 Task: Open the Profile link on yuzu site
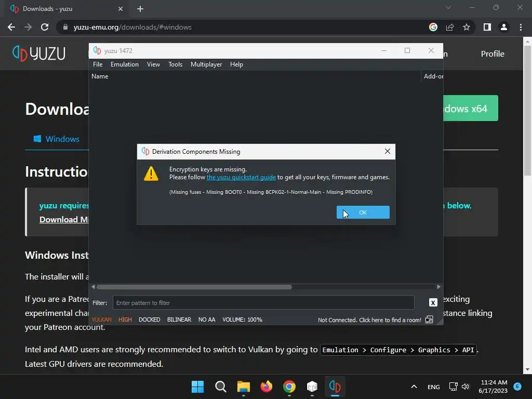click(493, 54)
